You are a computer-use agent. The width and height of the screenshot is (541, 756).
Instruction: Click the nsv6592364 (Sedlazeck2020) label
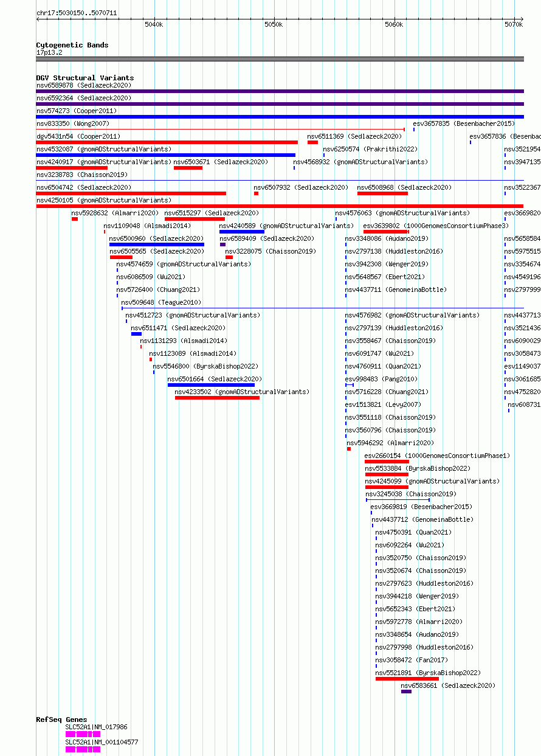click(x=83, y=98)
